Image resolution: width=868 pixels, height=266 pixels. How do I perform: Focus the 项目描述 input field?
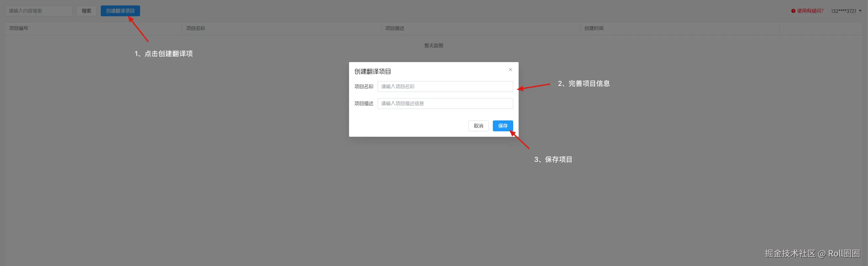pyautogui.click(x=445, y=103)
